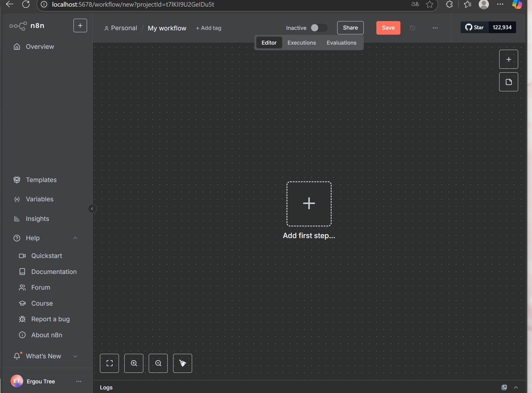Open the nodes panel plus button
The image size is (532, 393).
tap(509, 59)
